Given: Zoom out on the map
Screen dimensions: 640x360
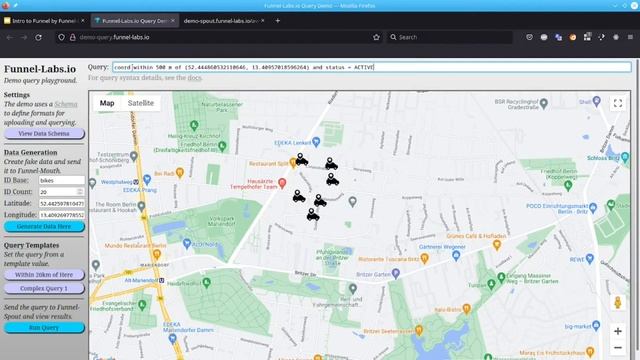Looking at the screenshot, I should [618, 348].
